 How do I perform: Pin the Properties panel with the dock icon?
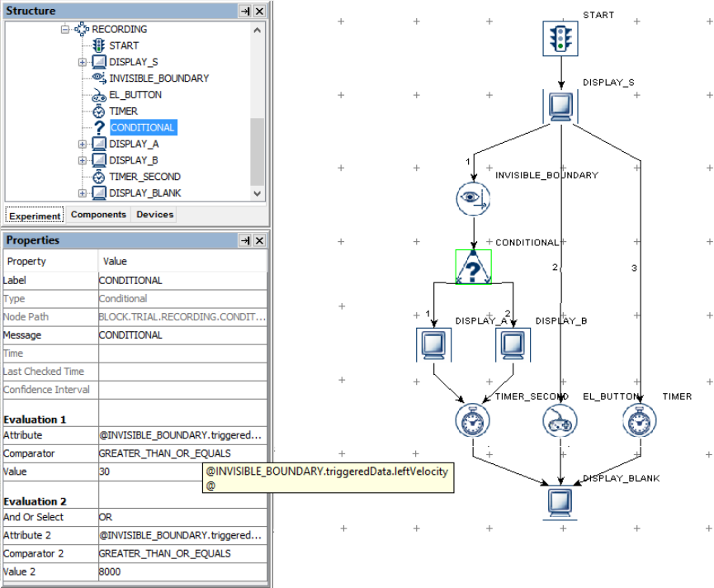click(245, 240)
